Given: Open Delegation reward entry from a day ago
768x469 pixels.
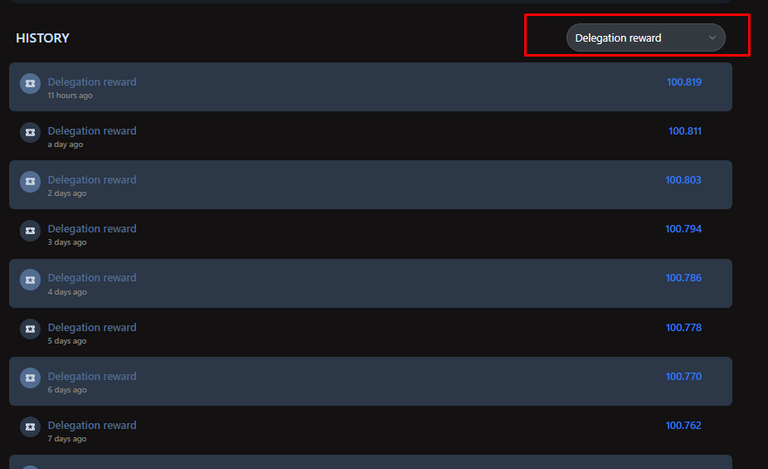Looking at the screenshot, I should [x=370, y=136].
